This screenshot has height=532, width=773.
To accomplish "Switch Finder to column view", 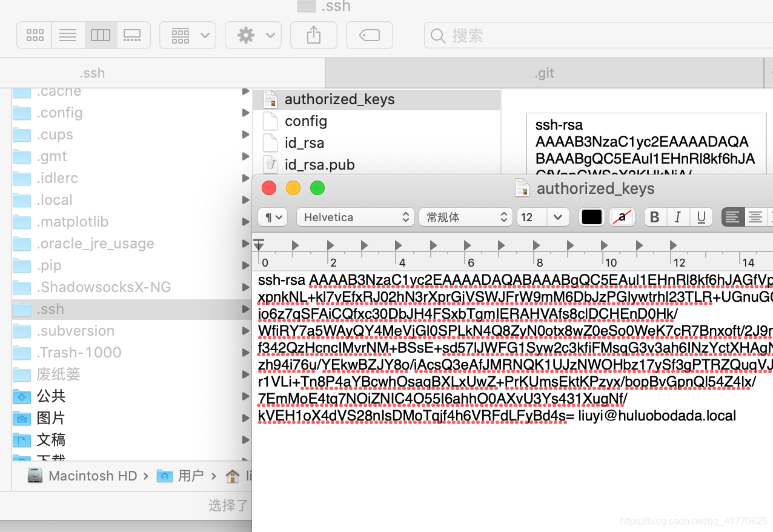I will [x=101, y=35].
